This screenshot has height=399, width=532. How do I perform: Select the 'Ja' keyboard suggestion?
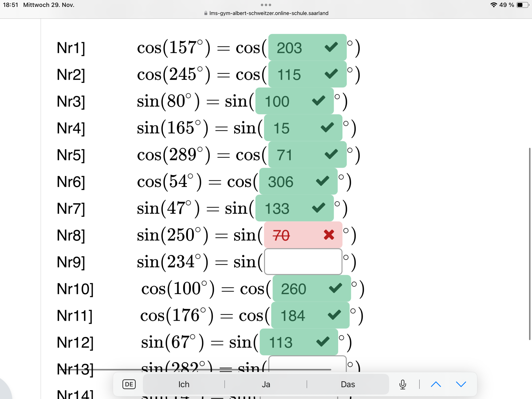point(266,384)
